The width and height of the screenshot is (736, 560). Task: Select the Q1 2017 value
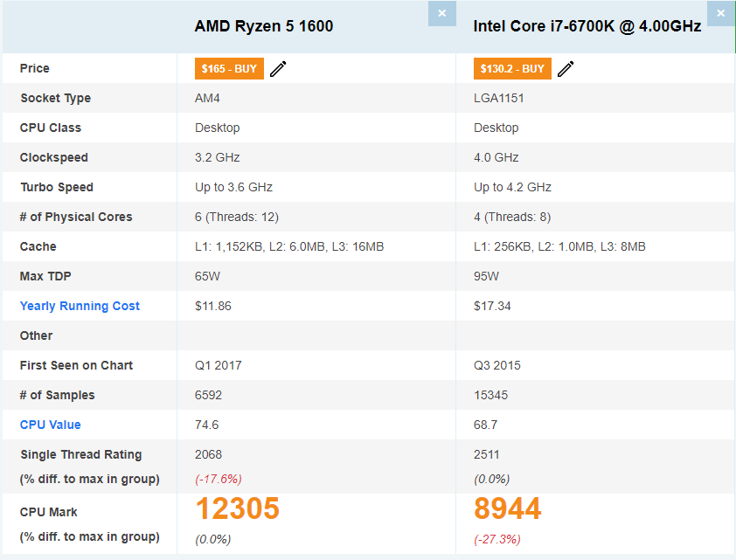pos(219,365)
